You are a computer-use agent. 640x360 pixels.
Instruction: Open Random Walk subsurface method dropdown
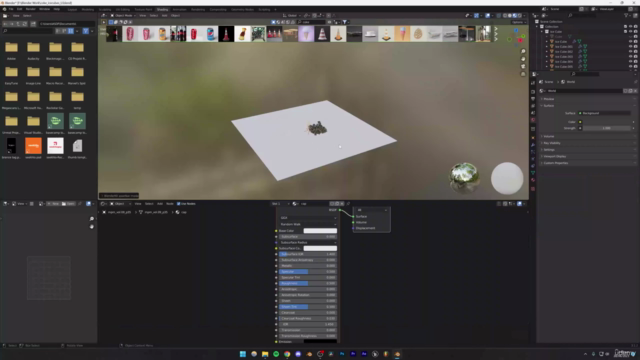click(308, 224)
